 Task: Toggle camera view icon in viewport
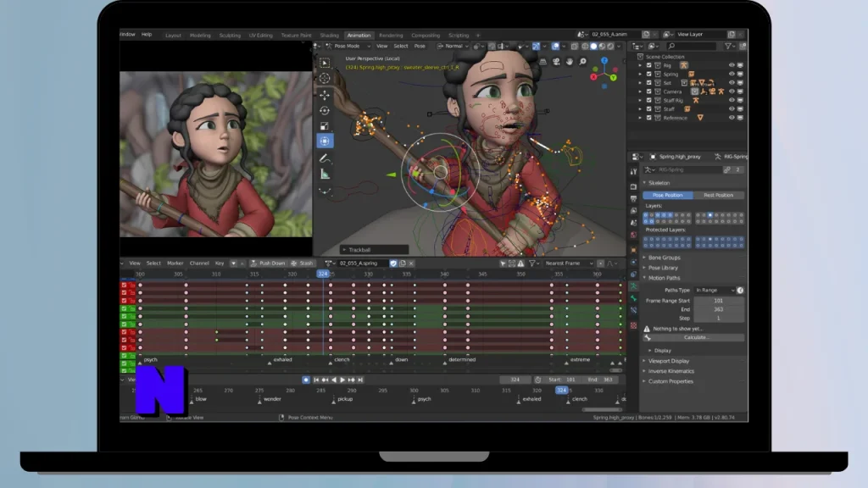[x=556, y=62]
